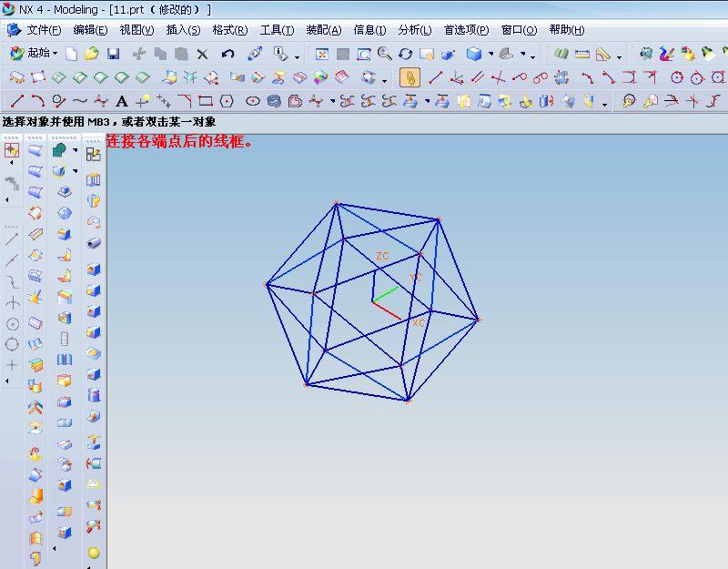This screenshot has height=569, width=728.
Task: Open the 视图(V) menu
Action: coord(137,30)
